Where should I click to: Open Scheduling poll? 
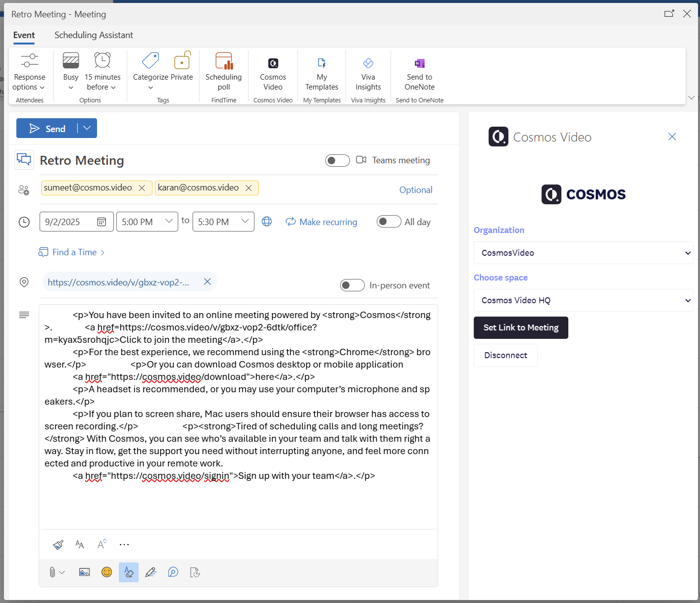coord(224,72)
